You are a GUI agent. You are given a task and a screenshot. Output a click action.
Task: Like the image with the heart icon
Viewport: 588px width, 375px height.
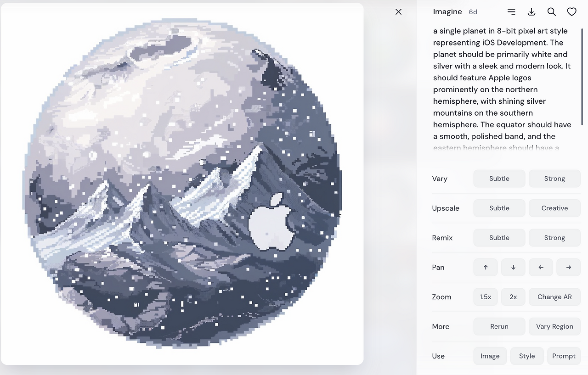pyautogui.click(x=571, y=12)
